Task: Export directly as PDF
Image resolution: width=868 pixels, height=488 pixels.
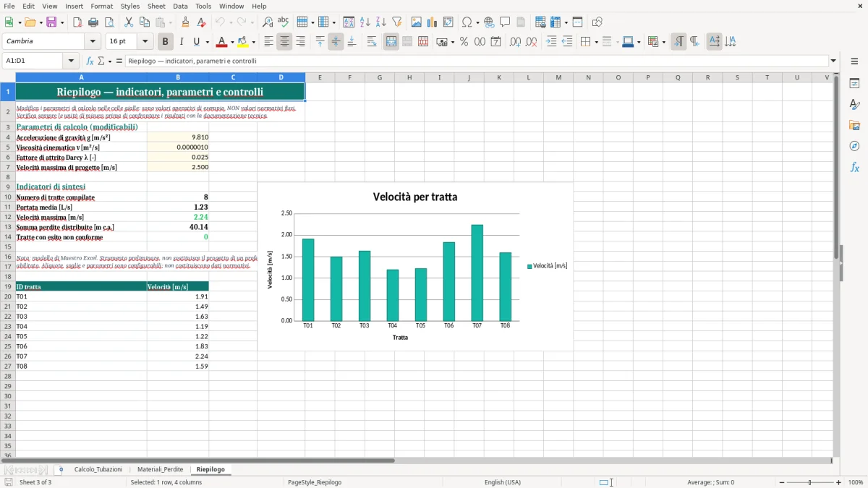Action: (x=77, y=22)
